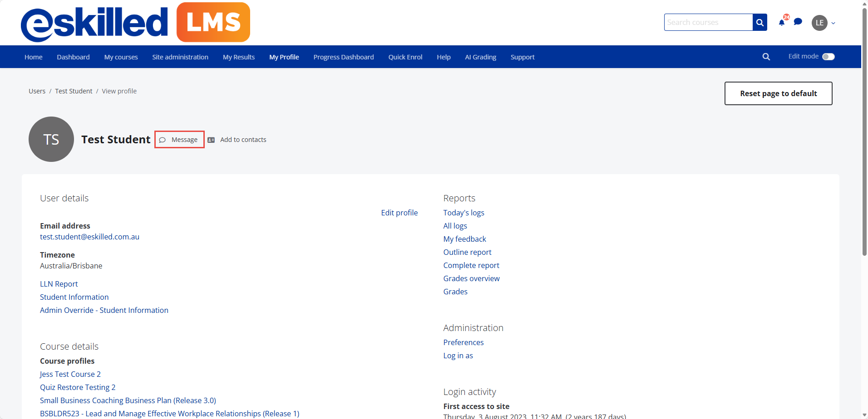Click the page vertical scrollbar
This screenshot has width=868, height=419.
(x=864, y=136)
